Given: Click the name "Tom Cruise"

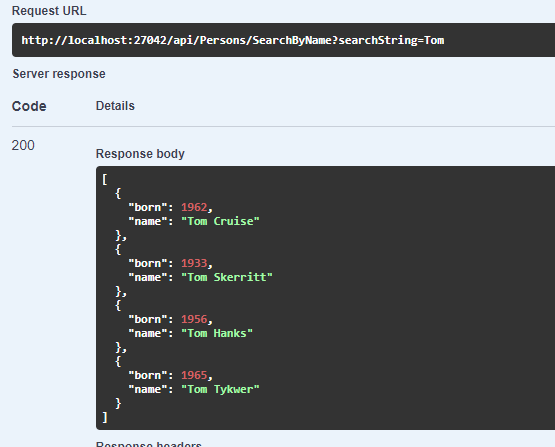Looking at the screenshot, I should click(x=220, y=221).
